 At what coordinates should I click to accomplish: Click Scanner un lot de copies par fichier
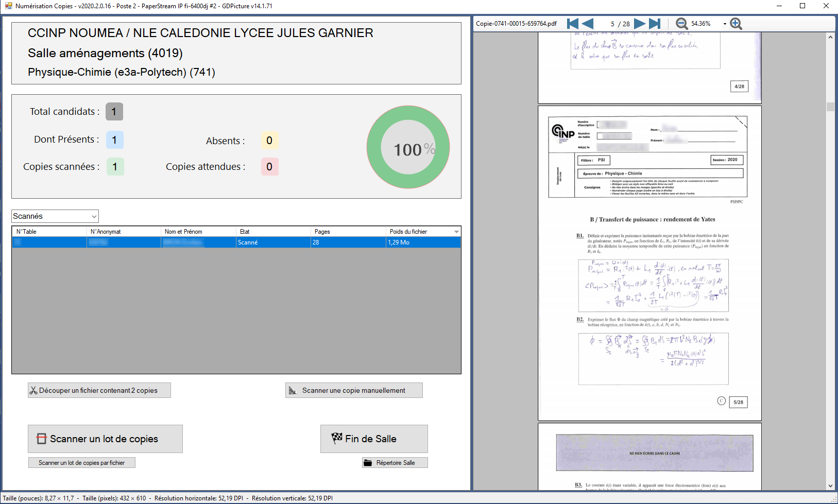click(x=82, y=463)
